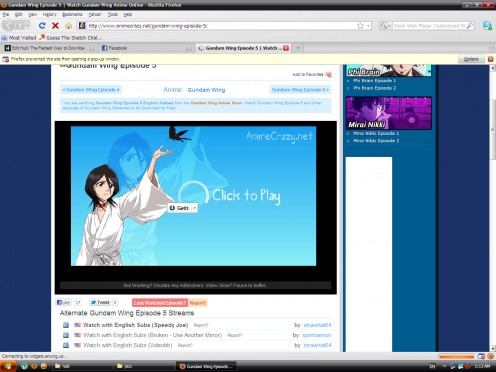Open Mirai Nikki thumbnail in sidebar

point(389,113)
